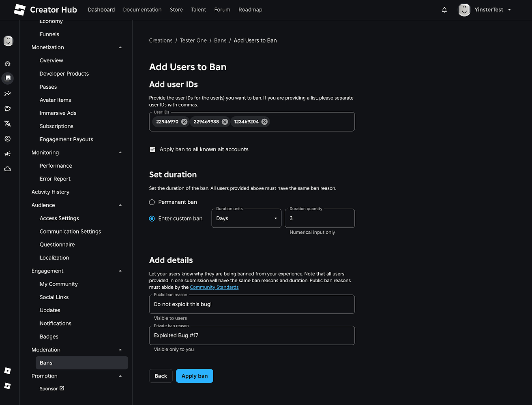Select the Creations panel icon
Screen dimensions: 532x405
coord(8,78)
